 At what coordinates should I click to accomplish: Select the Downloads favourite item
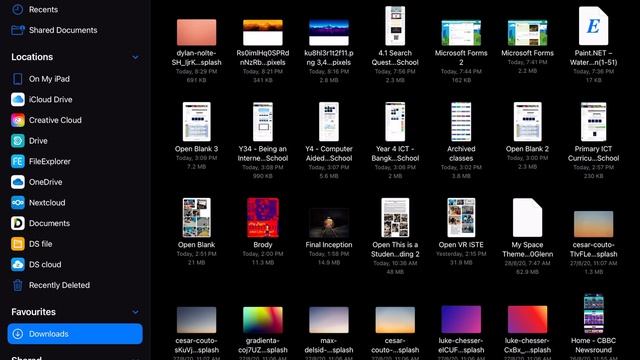click(x=75, y=334)
